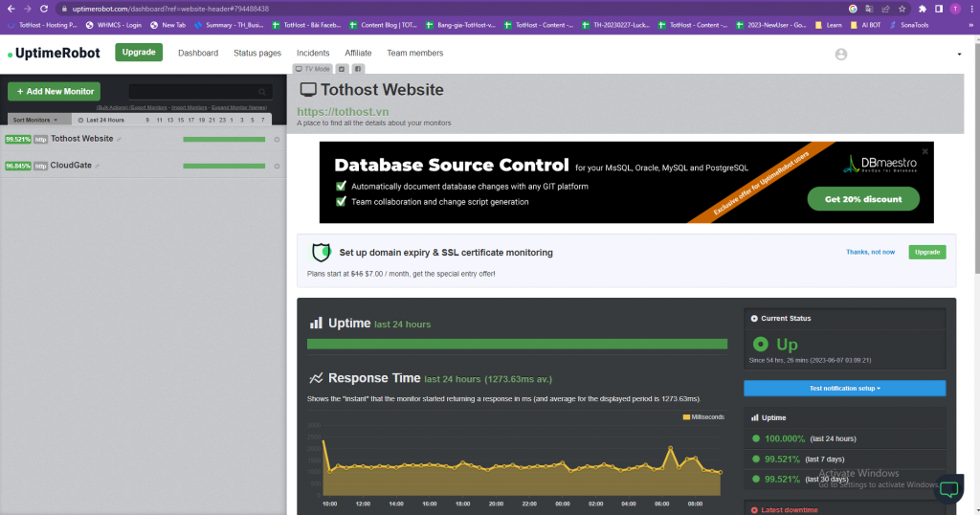
Task: Click the shield icon in the SSL monitoring box
Action: pyautogui.click(x=321, y=253)
